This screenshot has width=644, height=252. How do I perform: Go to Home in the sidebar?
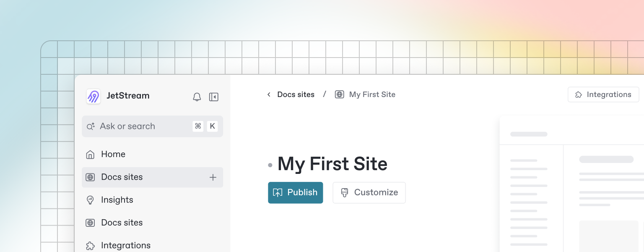pyautogui.click(x=113, y=154)
